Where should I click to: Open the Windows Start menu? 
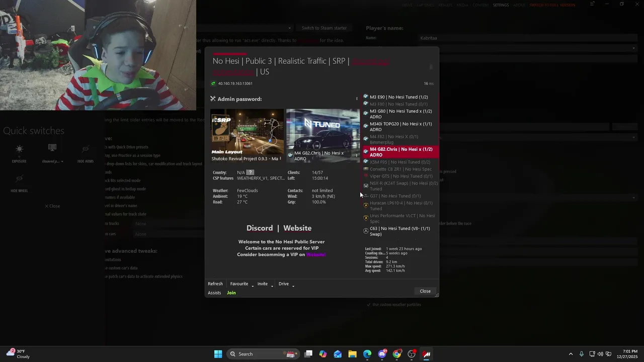tap(218, 354)
